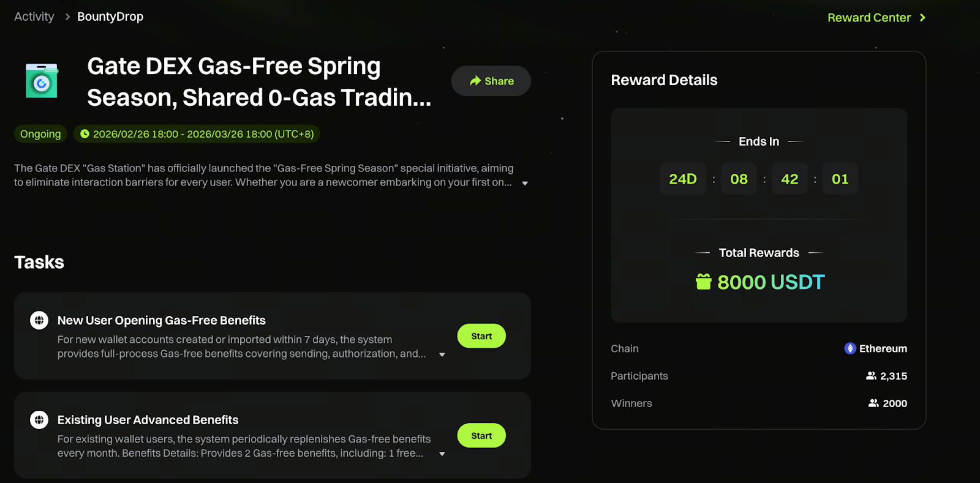Start the New User Gas-Free Benefits task
The width and height of the screenshot is (980, 483).
point(481,335)
